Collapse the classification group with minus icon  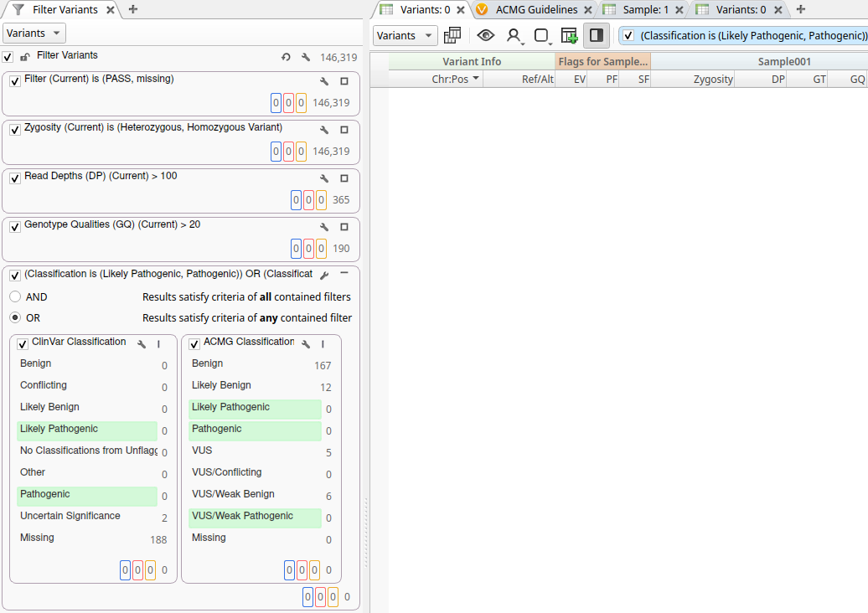tap(344, 274)
